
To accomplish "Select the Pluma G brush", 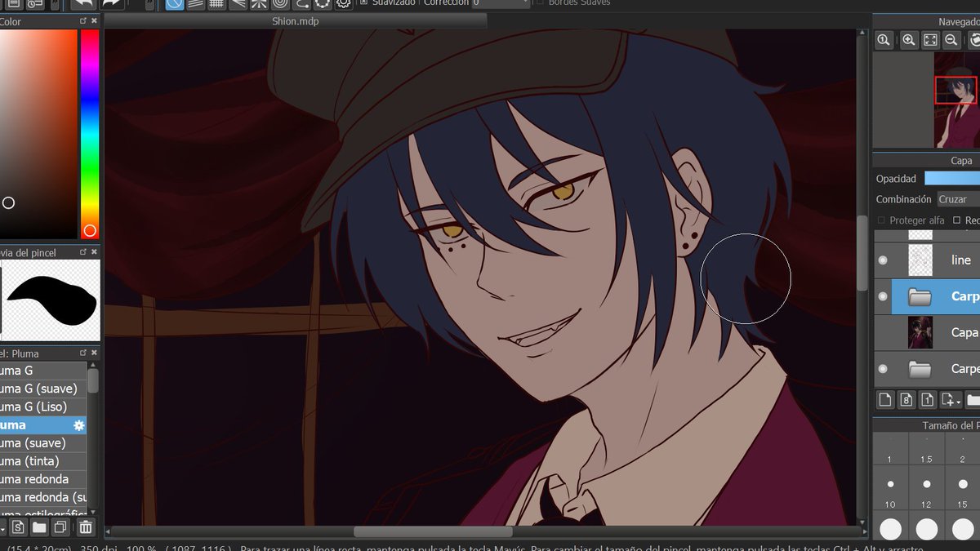I will (43, 371).
